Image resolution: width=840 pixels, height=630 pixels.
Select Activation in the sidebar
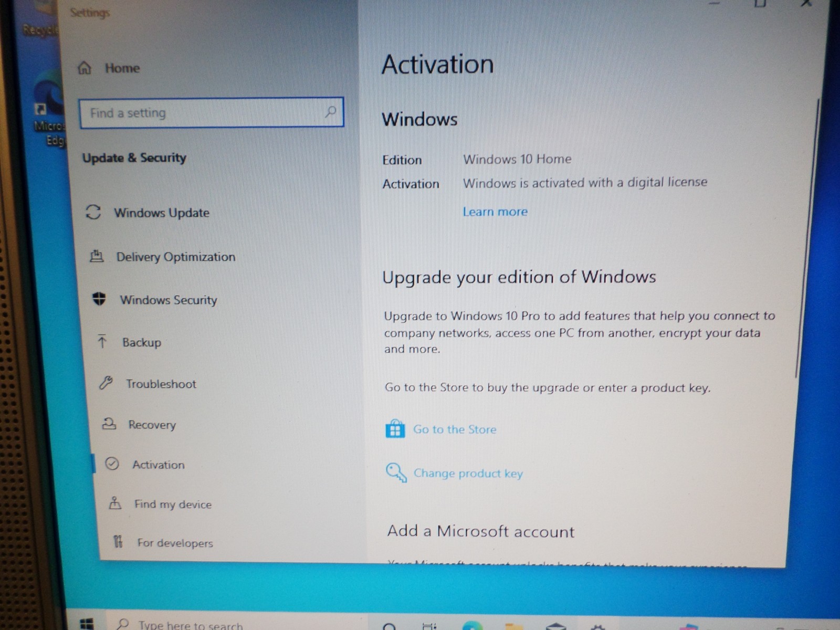click(158, 465)
